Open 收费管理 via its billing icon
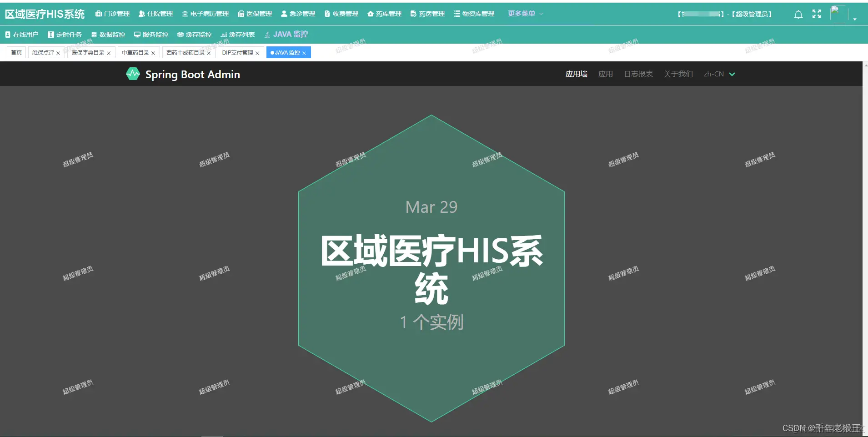 click(x=326, y=14)
